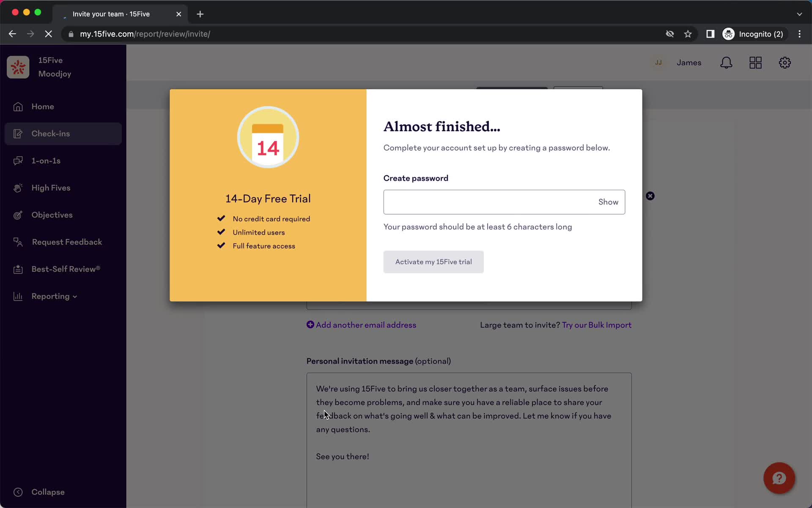Select 1-on-1s sidebar navigation icon

click(17, 160)
